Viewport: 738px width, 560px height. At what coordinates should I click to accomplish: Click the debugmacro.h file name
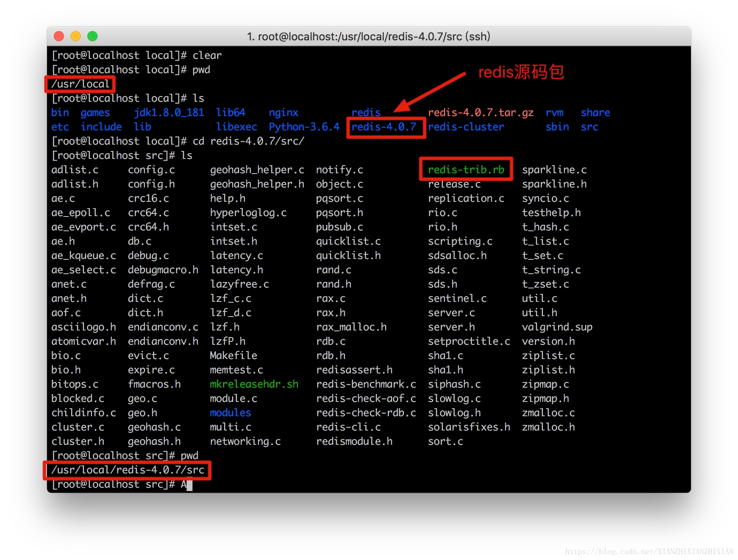163,270
